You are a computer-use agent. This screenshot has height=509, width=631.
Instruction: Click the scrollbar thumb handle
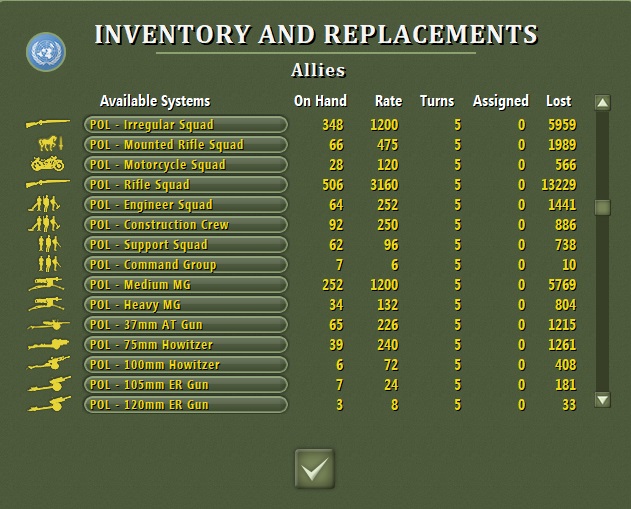pos(602,208)
